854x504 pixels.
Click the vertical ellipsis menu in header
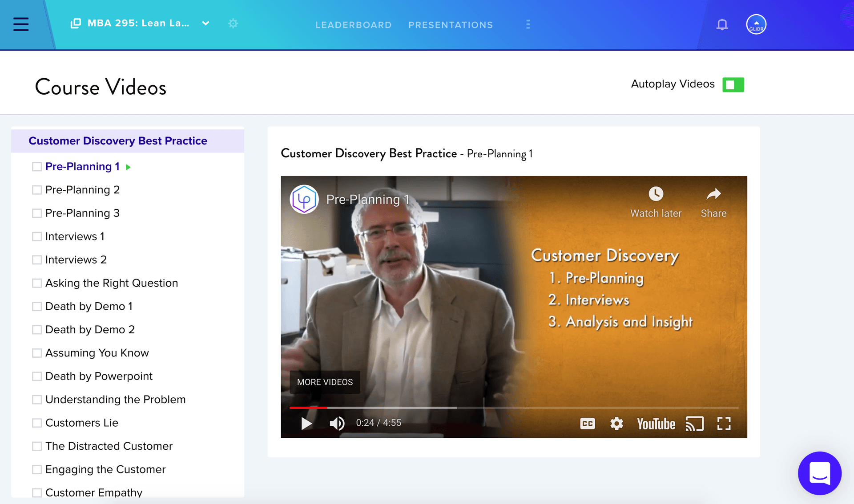pyautogui.click(x=528, y=24)
